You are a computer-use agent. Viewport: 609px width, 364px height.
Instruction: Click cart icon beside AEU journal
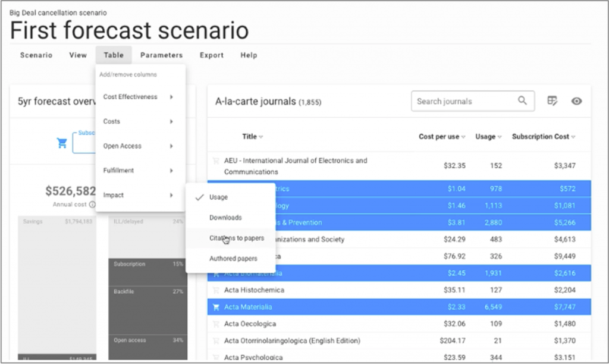216,161
